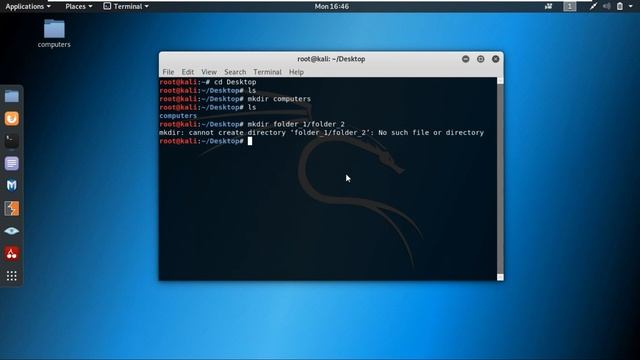The image size is (640, 360).
Task: Click the terminal cursor at the last prompt
Action: 250,141
